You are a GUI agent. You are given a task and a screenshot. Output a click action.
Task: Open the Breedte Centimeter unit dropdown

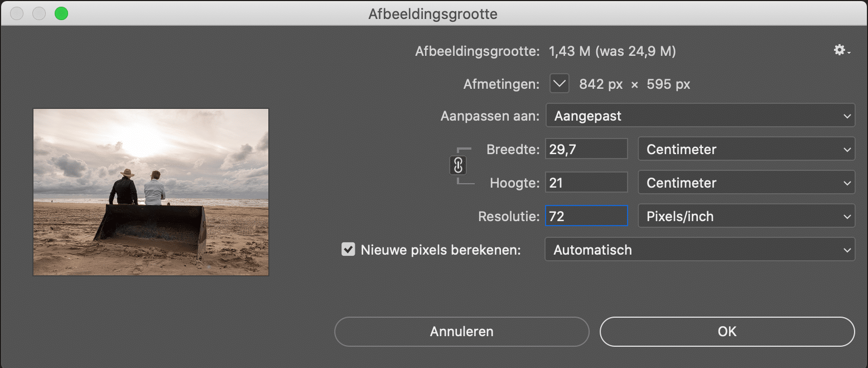point(746,149)
